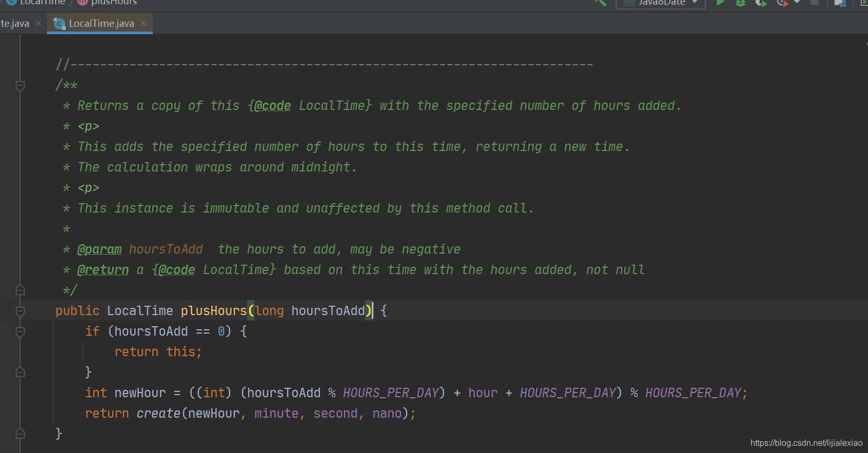Click hoursToAdd inside the if condition

(x=151, y=331)
